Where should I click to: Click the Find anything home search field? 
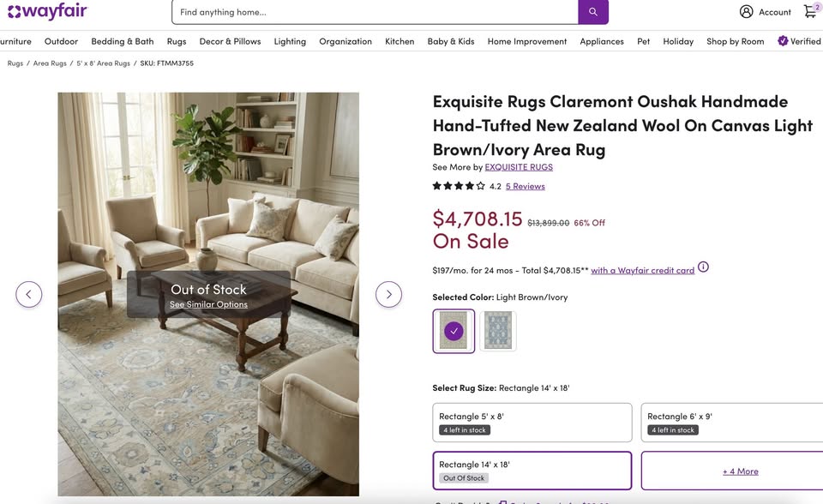[375, 12]
